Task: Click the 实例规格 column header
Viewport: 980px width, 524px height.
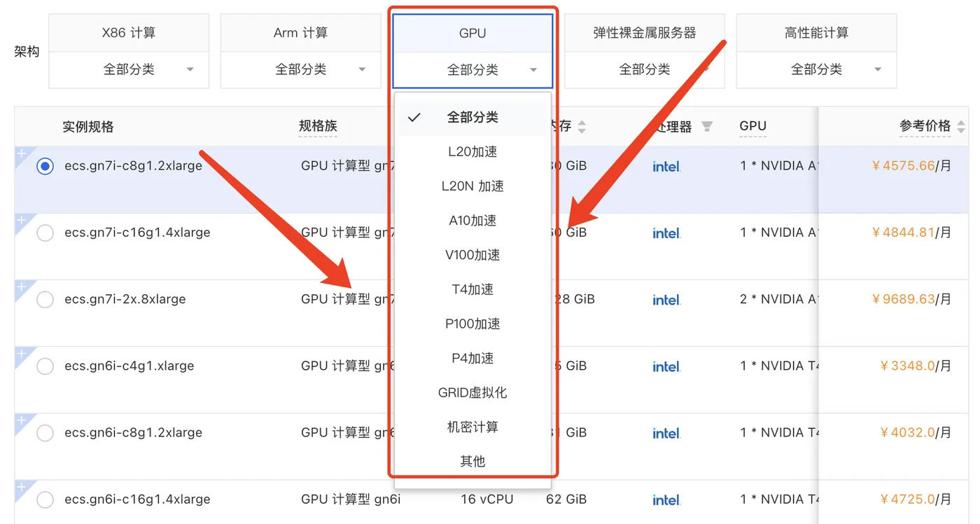Action: (88, 127)
